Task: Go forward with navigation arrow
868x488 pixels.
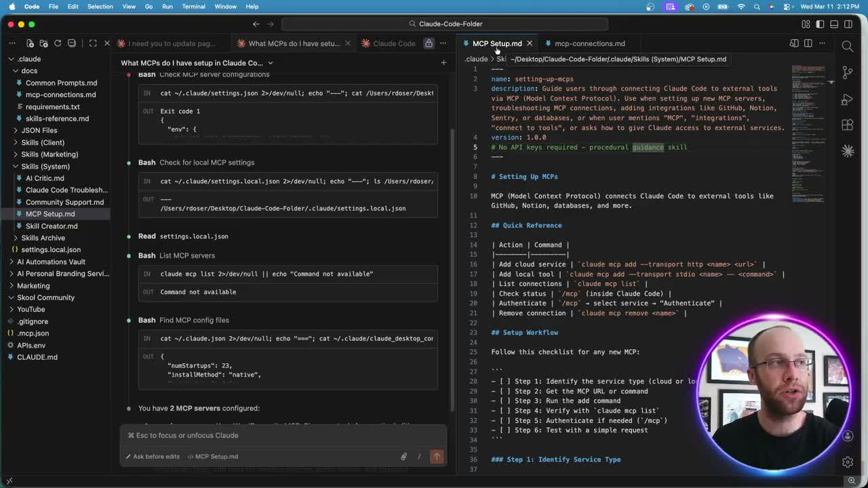Action: 271,24
